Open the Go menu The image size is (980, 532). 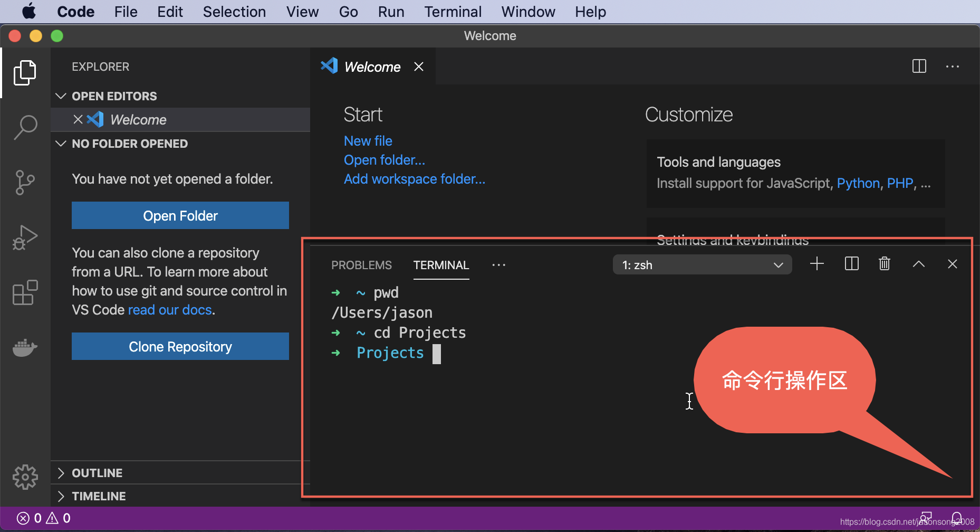pos(348,12)
